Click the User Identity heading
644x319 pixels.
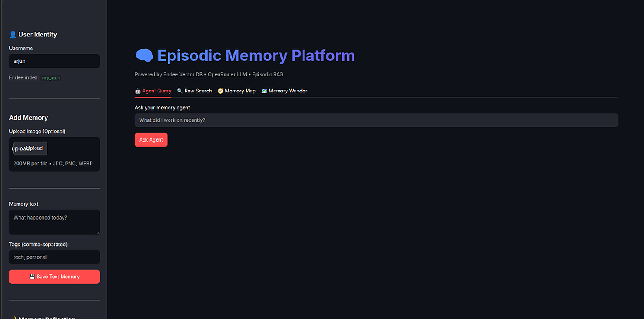point(37,35)
